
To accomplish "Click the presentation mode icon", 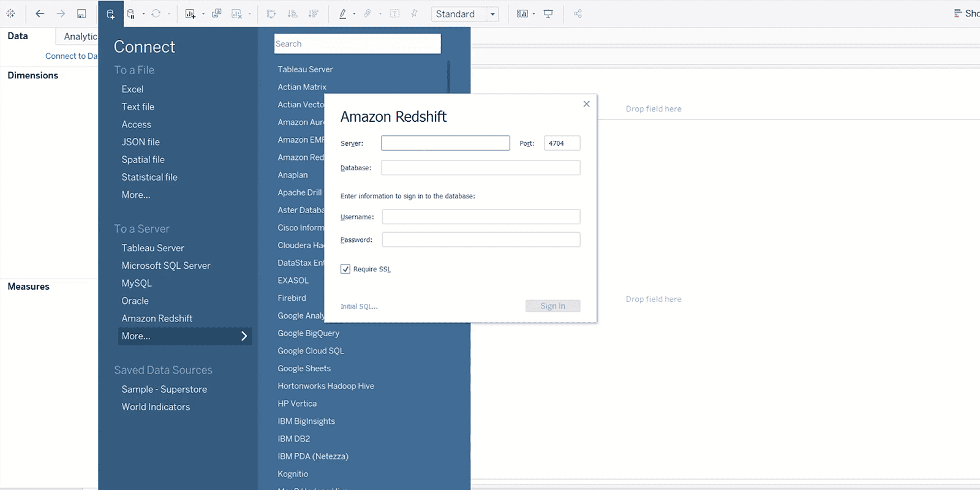I will pyautogui.click(x=548, y=13).
